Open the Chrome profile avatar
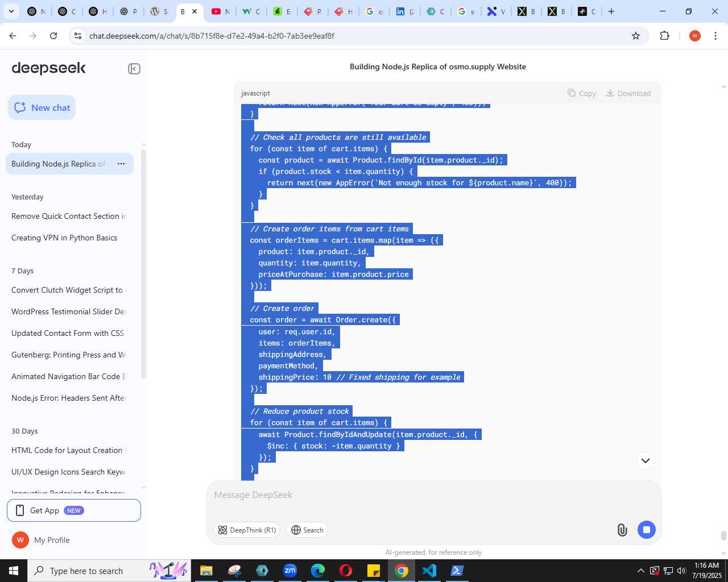This screenshot has height=582, width=728. coord(694,36)
